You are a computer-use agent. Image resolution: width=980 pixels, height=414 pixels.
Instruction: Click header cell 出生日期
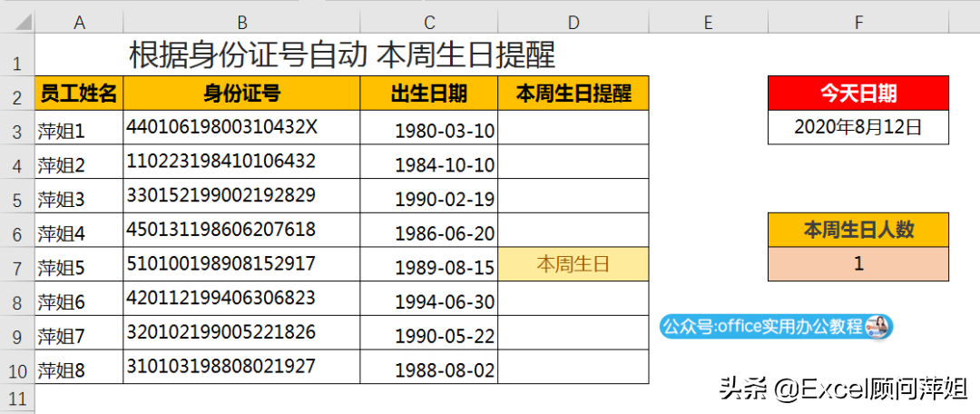click(429, 94)
